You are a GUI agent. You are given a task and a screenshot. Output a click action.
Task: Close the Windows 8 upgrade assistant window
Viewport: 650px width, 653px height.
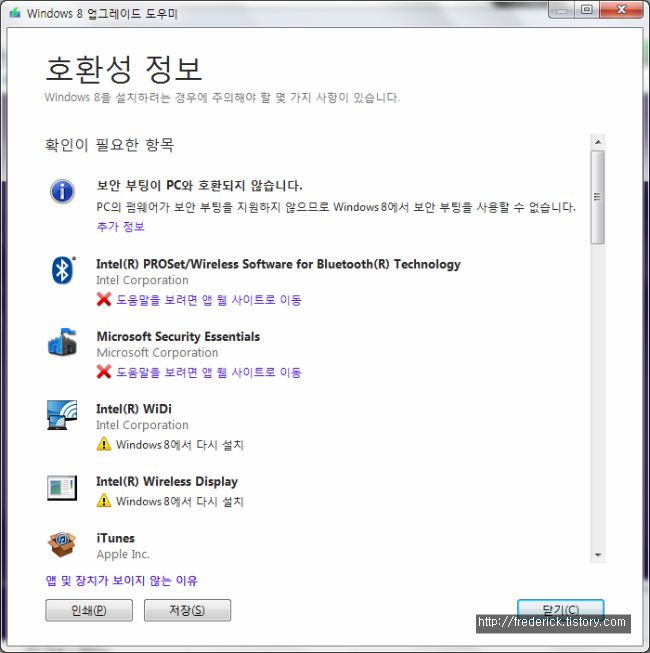tap(621, 10)
